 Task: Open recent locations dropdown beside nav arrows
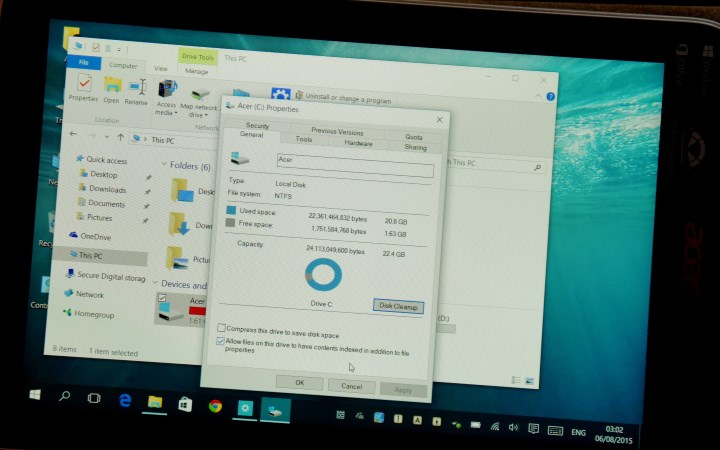pos(107,136)
